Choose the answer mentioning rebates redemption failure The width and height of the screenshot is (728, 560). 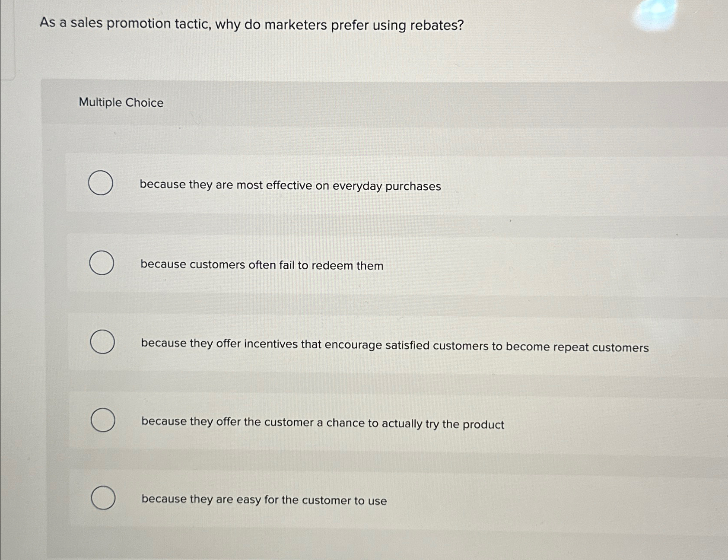tap(262, 265)
